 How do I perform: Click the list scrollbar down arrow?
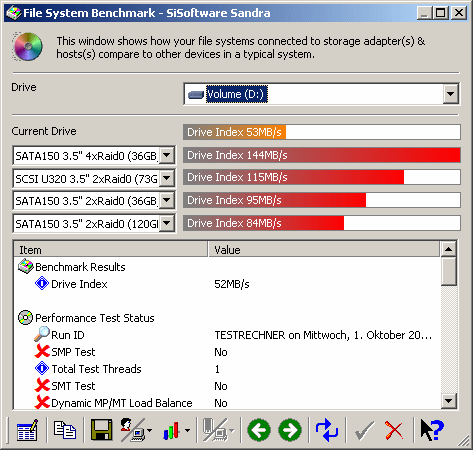tap(448, 401)
